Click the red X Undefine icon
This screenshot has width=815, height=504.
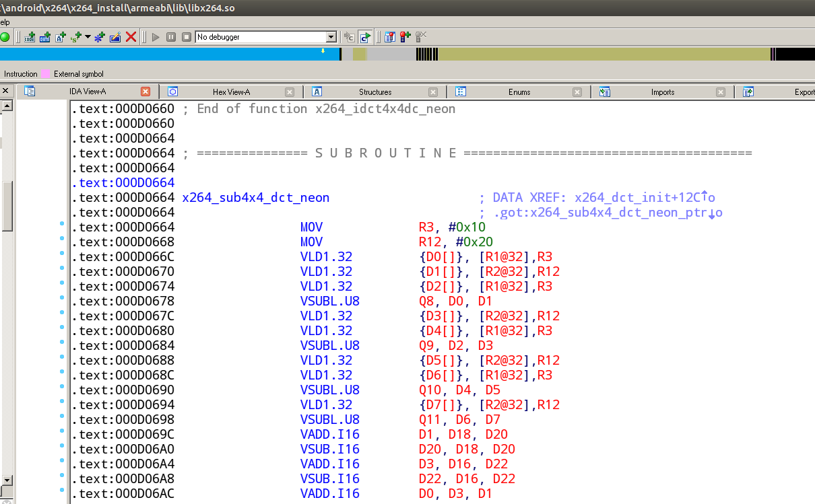[131, 37]
